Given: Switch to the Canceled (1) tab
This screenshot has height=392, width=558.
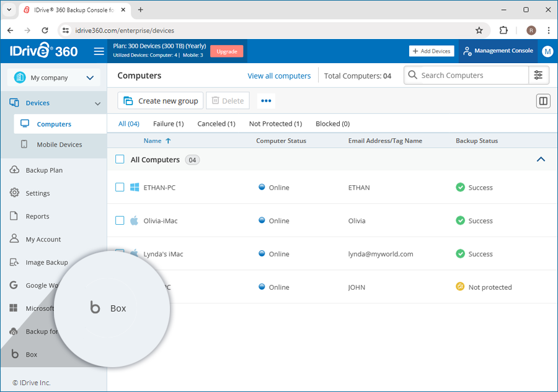Looking at the screenshot, I should click(x=216, y=124).
